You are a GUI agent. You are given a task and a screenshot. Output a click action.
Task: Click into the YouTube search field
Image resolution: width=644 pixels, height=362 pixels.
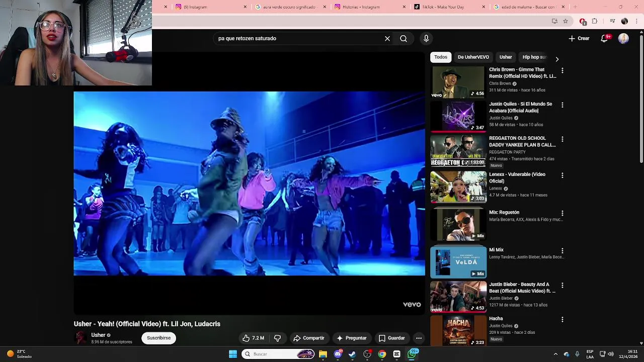click(299, 38)
